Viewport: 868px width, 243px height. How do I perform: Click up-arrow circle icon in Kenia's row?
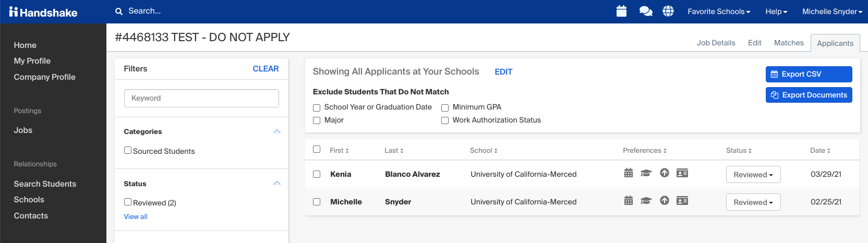click(665, 173)
